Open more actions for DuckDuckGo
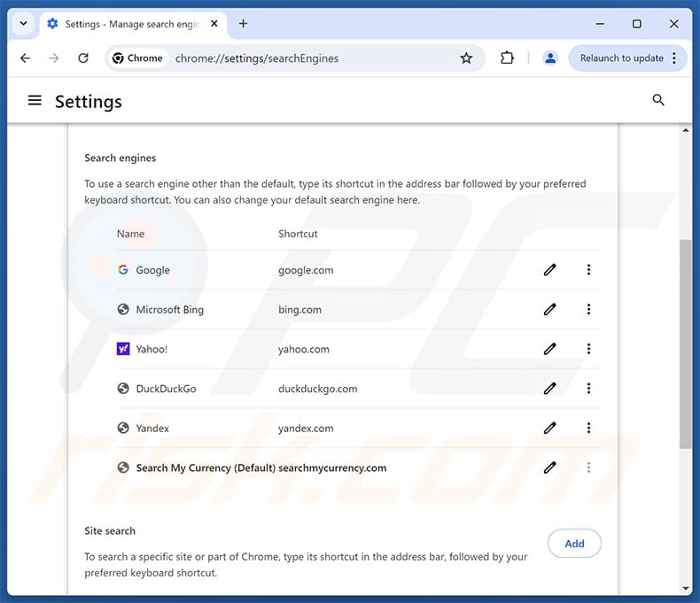The height and width of the screenshot is (603, 700). [x=589, y=389]
